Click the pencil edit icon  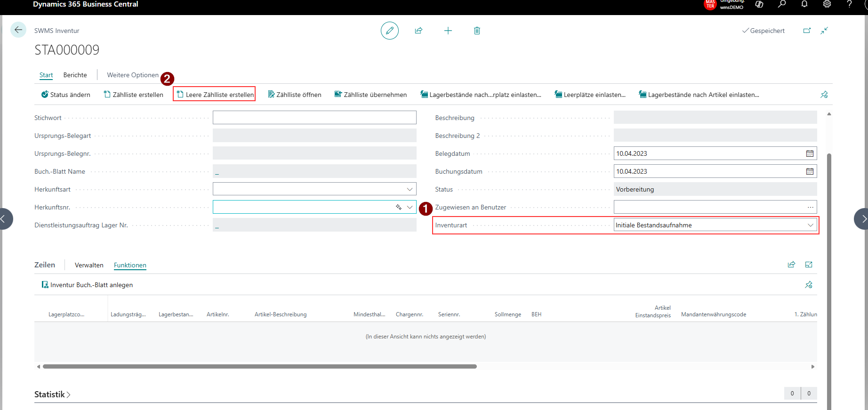pyautogui.click(x=390, y=31)
